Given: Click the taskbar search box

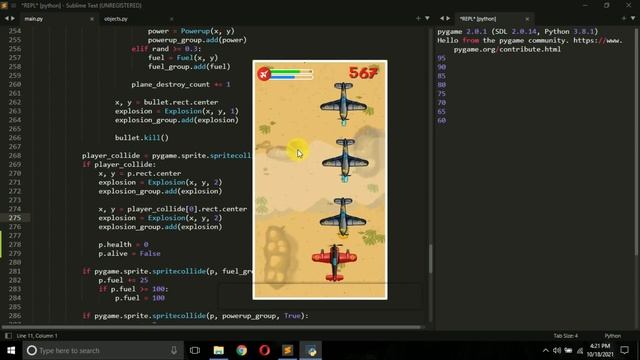Looking at the screenshot, I should (103, 350).
